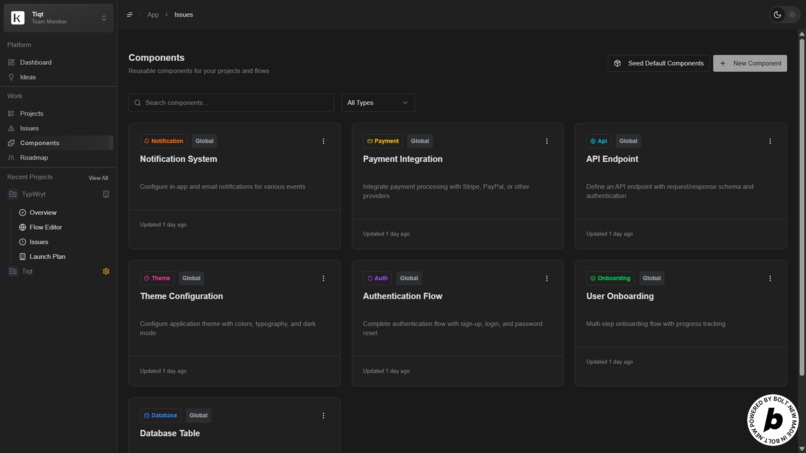Click the orange Notification type tag
806x453 pixels.
pyautogui.click(x=163, y=141)
